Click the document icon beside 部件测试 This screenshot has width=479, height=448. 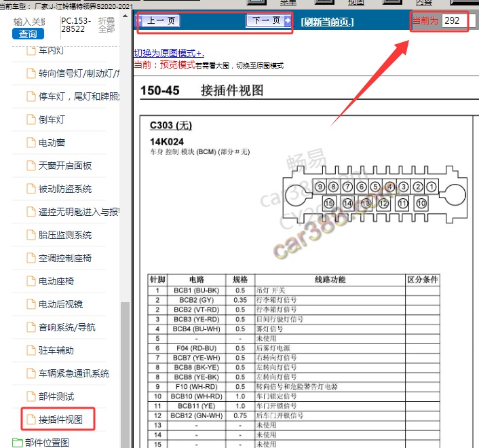[31, 396]
